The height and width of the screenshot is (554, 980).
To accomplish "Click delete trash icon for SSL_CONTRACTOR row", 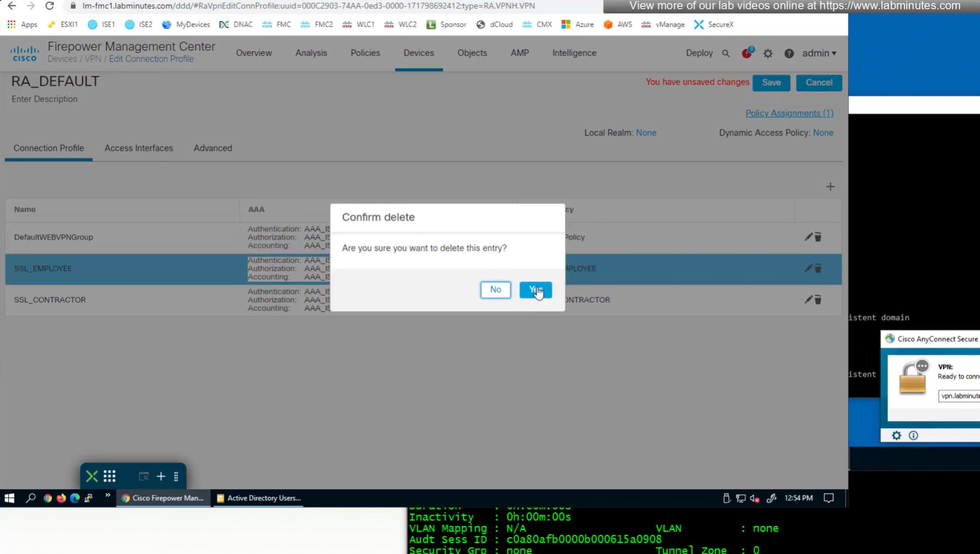I will 818,300.
